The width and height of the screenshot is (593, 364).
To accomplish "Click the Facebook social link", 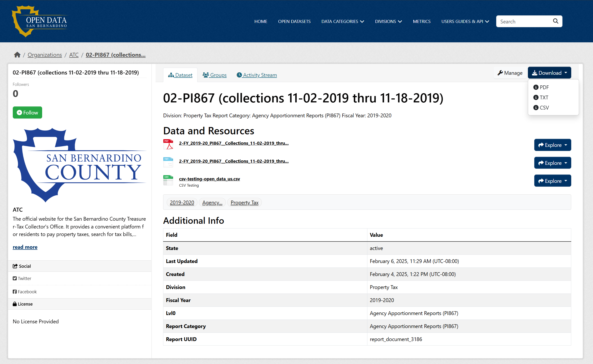I will coord(25,292).
